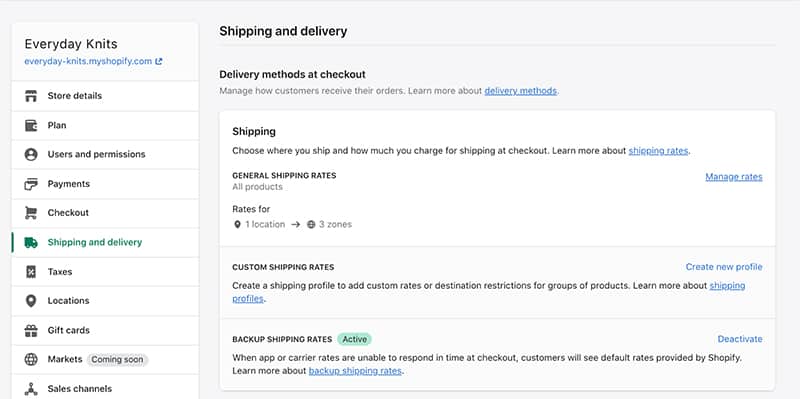Viewport: 800px width, 399px height.
Task: Open the Shipping and delivery menu item
Action: 105,242
